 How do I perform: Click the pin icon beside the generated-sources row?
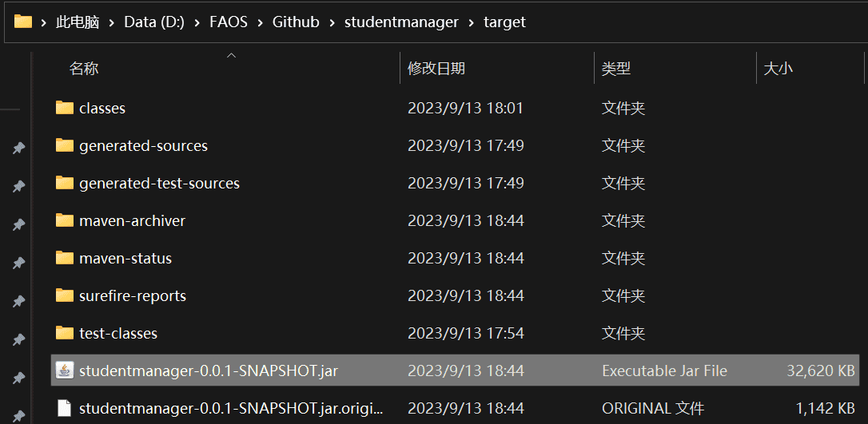pos(19,149)
